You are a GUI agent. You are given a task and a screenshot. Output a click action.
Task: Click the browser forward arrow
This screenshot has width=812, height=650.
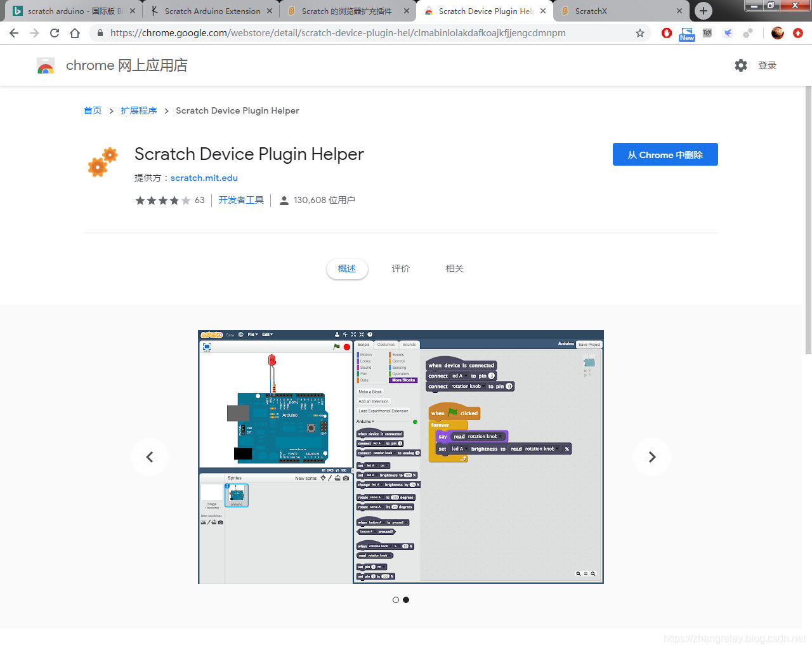[x=34, y=33]
